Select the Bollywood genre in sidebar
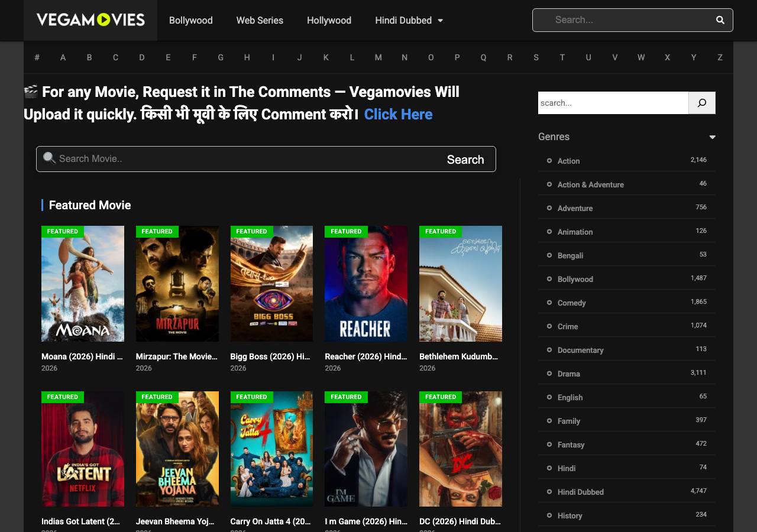The image size is (757, 532). click(x=575, y=279)
